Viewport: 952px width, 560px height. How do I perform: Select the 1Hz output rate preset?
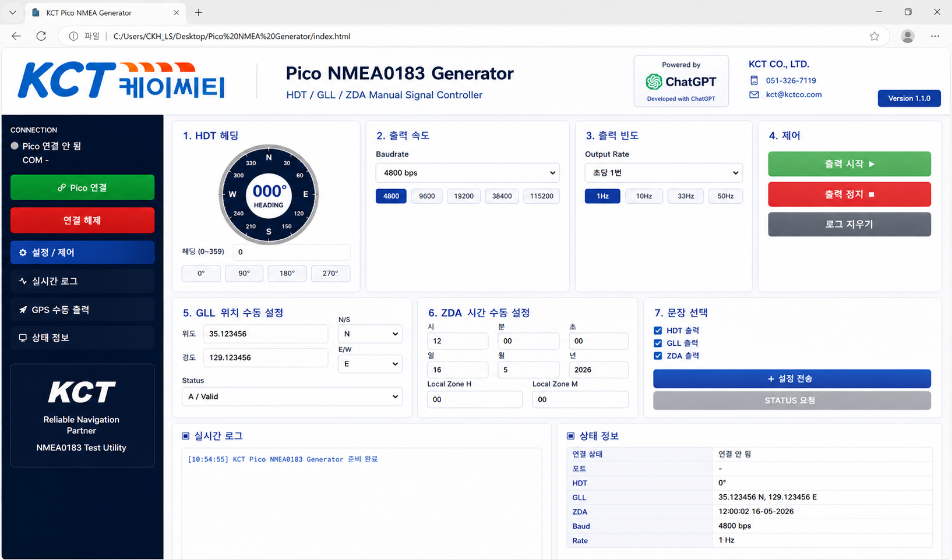[602, 196]
